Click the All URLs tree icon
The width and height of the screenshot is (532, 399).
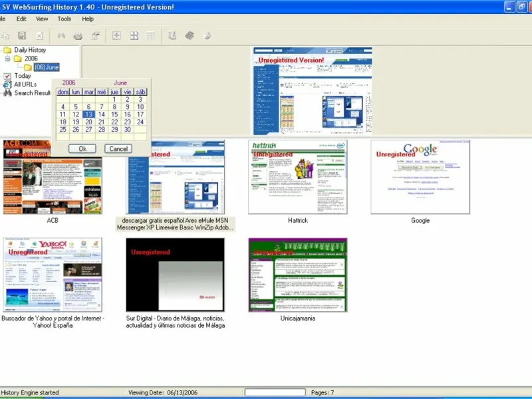point(7,84)
